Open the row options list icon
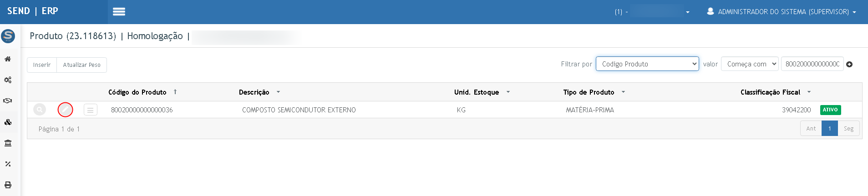This screenshot has width=868, height=196. 91,110
